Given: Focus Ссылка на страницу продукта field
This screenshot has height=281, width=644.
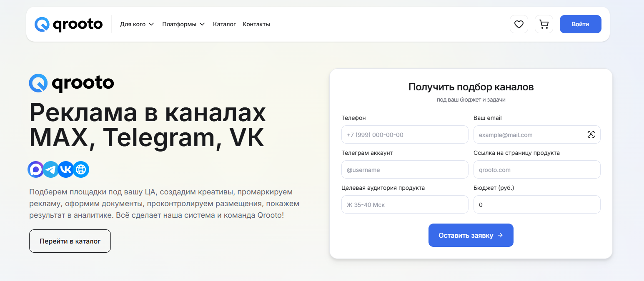Looking at the screenshot, I should click(x=537, y=169).
